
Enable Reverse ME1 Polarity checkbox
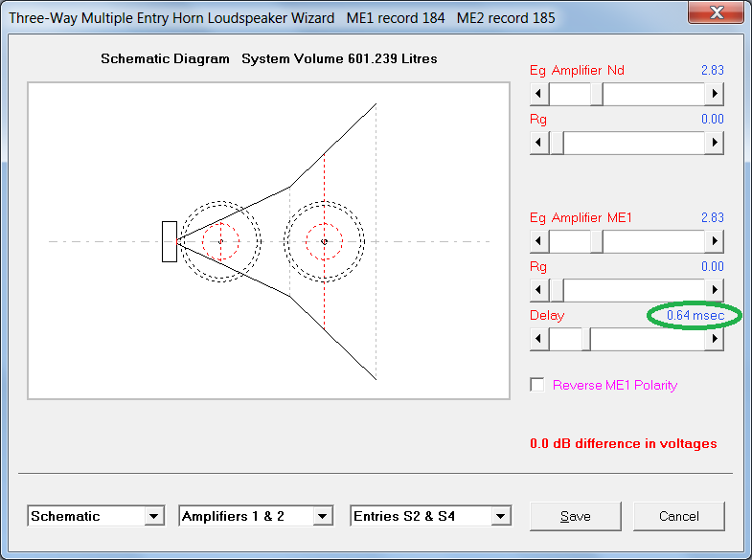(x=537, y=385)
